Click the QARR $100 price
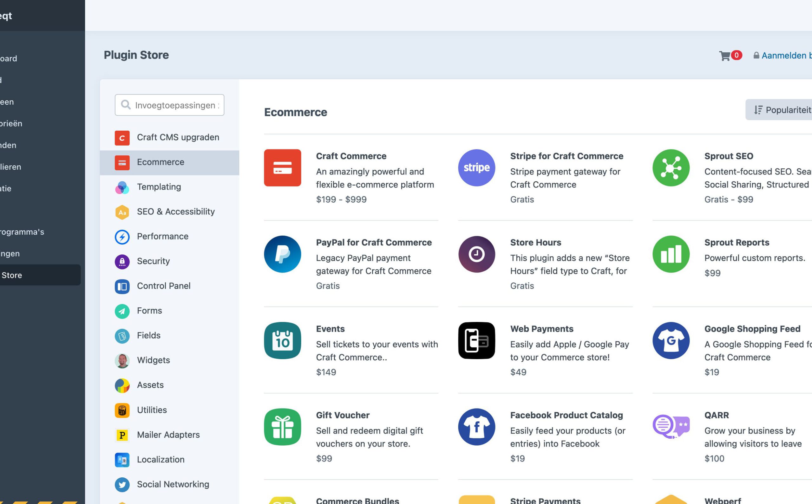This screenshot has height=504, width=812. pyautogui.click(x=714, y=459)
